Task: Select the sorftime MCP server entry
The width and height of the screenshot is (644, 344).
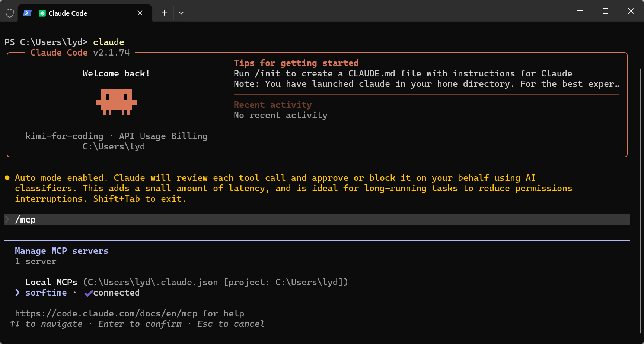Action: [46, 293]
